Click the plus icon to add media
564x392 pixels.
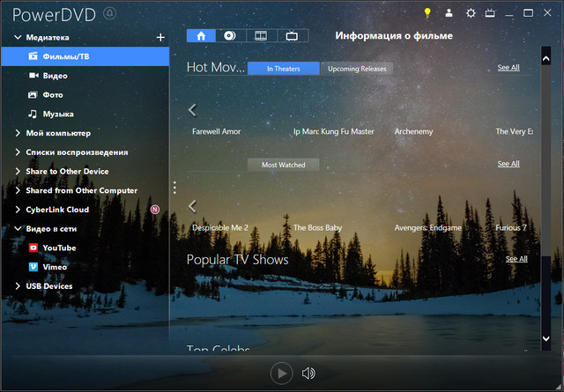click(160, 38)
